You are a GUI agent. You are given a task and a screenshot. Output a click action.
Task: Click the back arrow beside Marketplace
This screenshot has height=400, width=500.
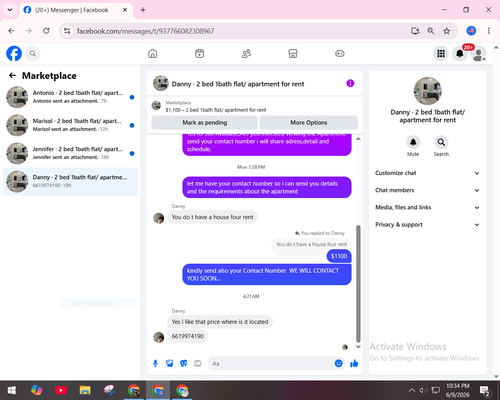click(12, 76)
